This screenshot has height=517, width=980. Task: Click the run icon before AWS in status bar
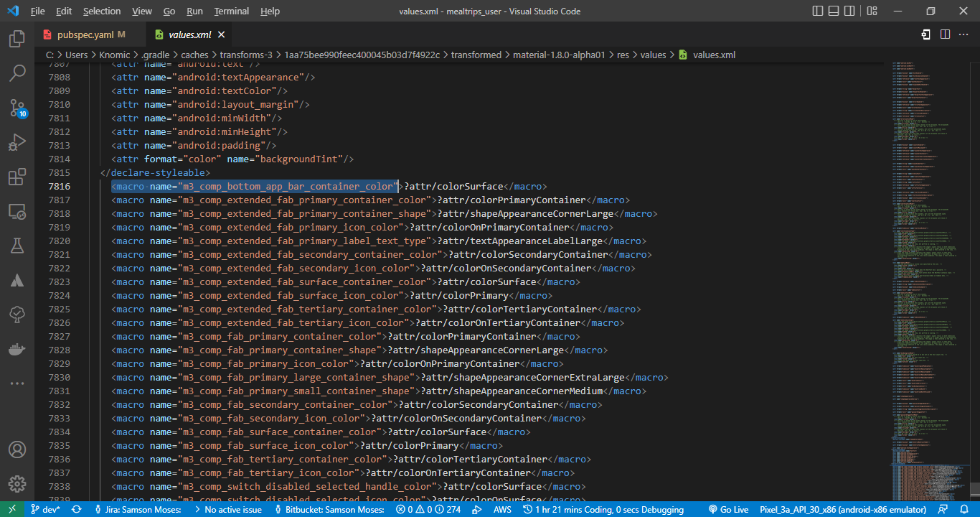point(478,509)
